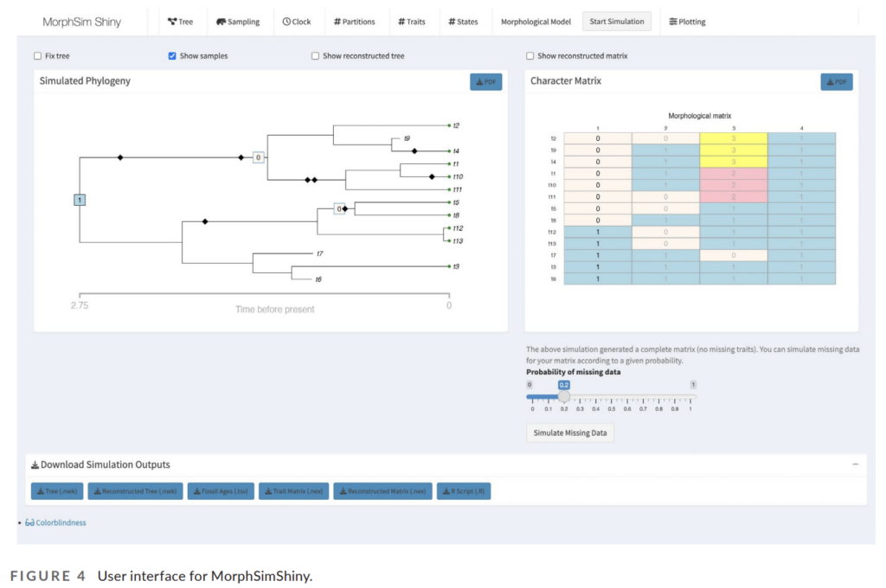Switch to the Sampling tab
This screenshot has width=886, height=588.
(238, 22)
